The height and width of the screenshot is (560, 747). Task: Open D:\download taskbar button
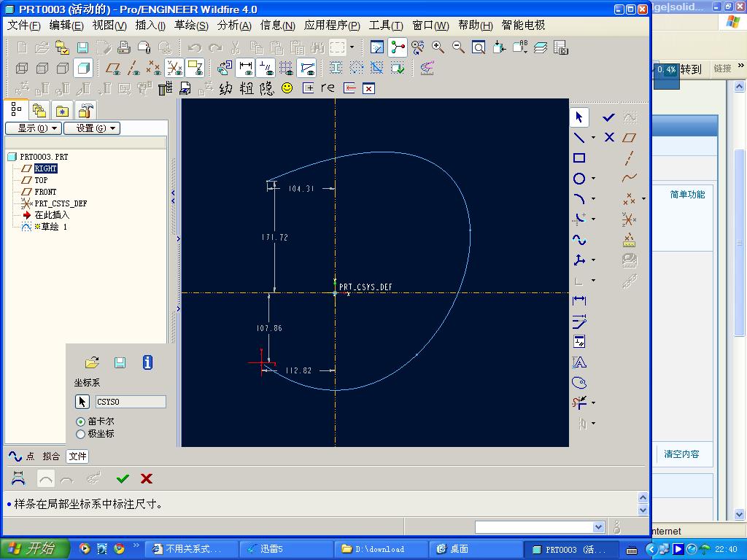click(380, 549)
